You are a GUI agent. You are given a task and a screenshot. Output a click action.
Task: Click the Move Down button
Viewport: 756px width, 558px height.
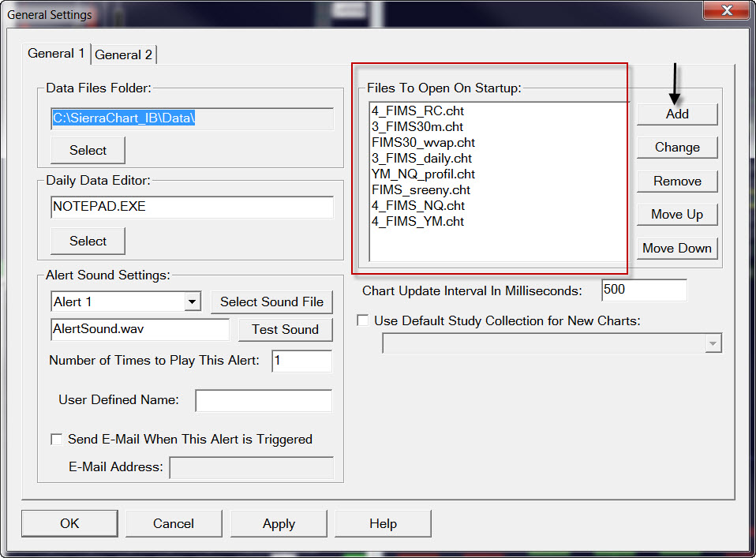[677, 249]
